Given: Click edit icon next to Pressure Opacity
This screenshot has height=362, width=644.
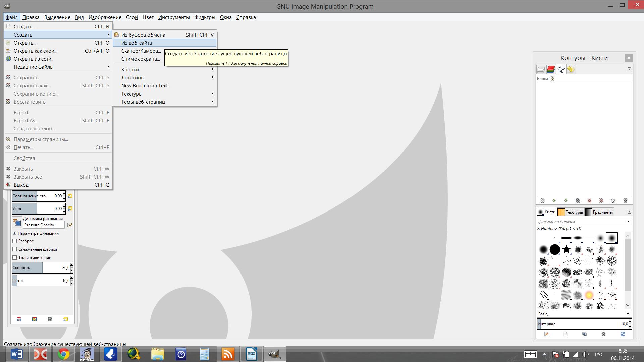Looking at the screenshot, I should click(70, 225).
